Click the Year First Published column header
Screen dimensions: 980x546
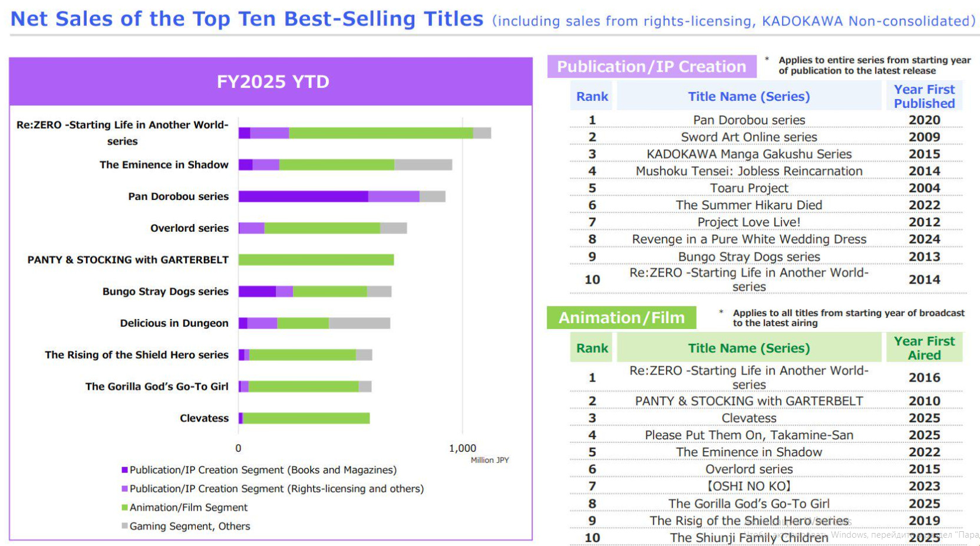tap(923, 96)
